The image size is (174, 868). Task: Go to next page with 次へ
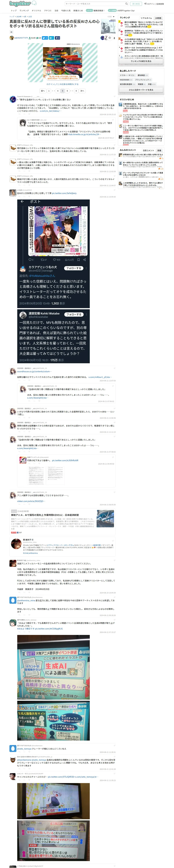click(x=82, y=91)
